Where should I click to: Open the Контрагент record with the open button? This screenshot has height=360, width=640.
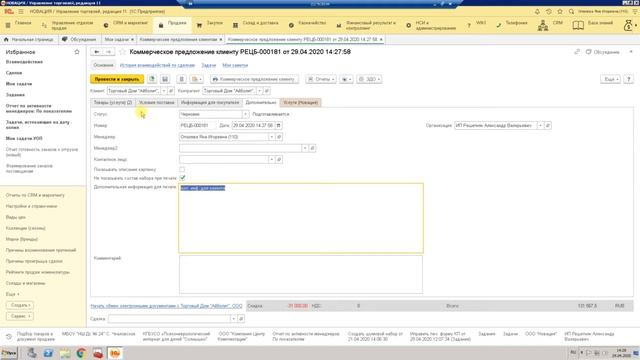coord(267,91)
